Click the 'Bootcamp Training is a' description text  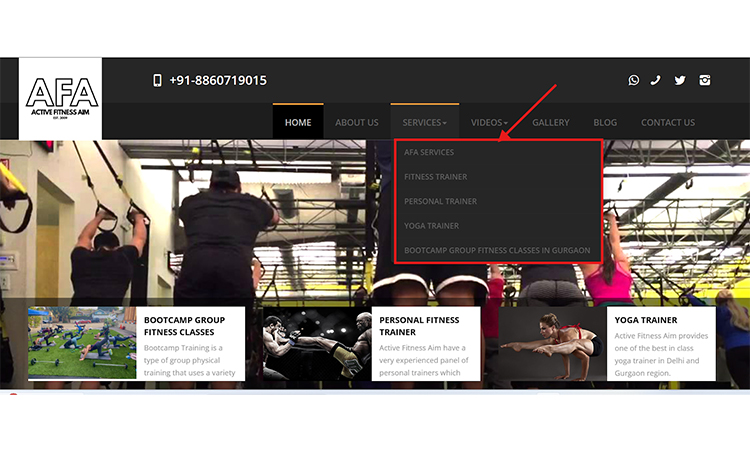pos(189,360)
